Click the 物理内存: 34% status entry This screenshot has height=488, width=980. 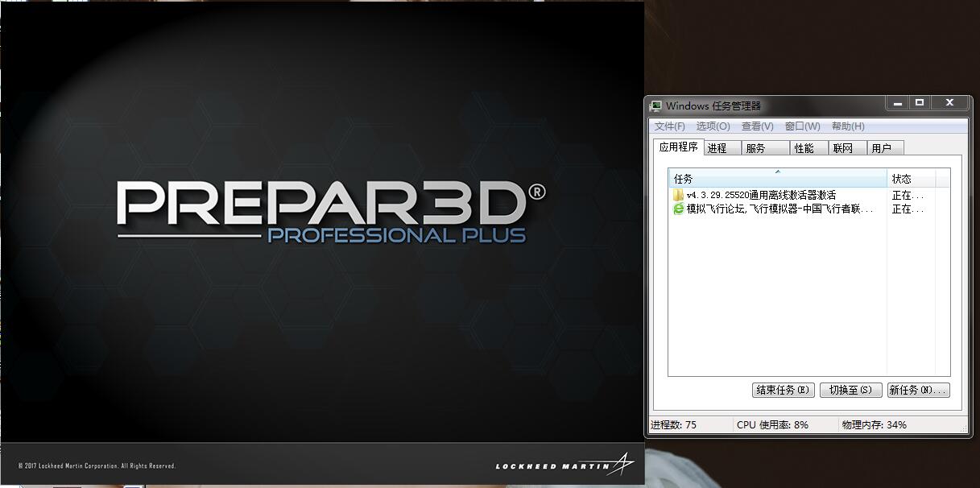[x=874, y=424]
